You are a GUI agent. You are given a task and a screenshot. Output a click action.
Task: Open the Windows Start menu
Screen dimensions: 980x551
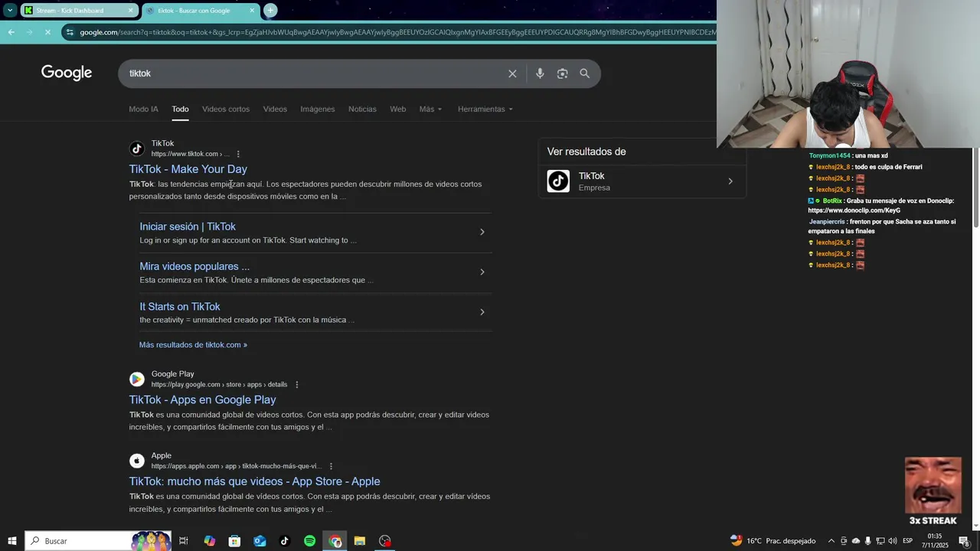(12, 541)
